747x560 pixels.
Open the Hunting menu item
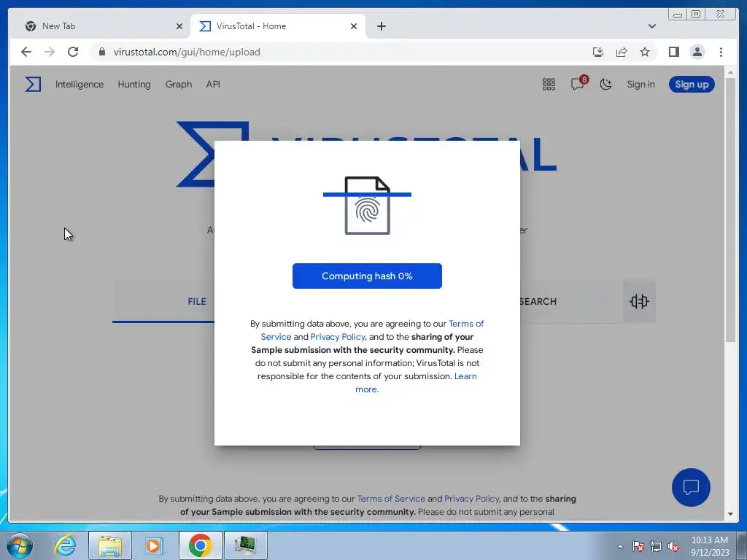click(x=134, y=85)
